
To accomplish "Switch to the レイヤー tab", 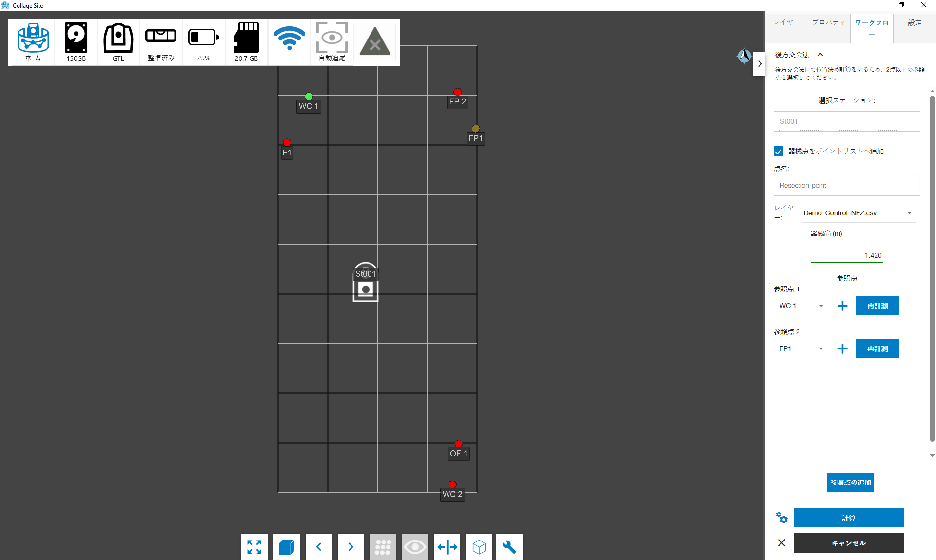I will (786, 22).
